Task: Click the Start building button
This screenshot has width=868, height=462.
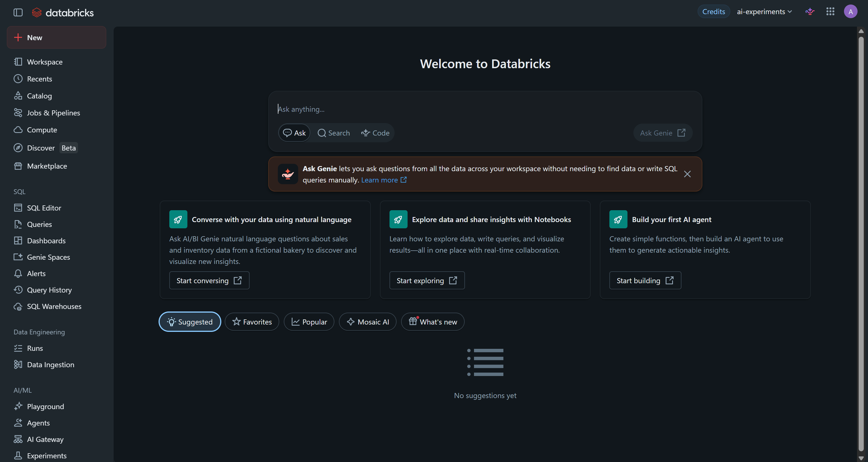Action: tap(645, 281)
